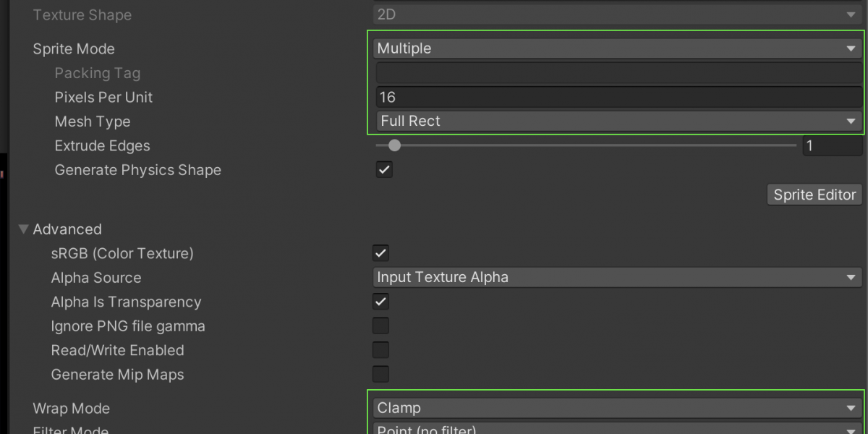
Task: Click the Packing Tag text field
Action: pos(617,73)
